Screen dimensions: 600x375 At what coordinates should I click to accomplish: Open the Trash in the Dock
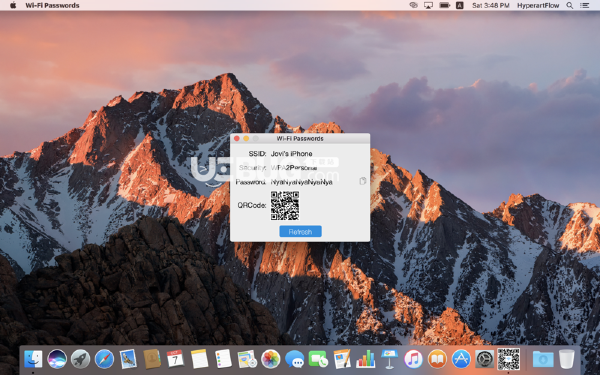(x=566, y=359)
